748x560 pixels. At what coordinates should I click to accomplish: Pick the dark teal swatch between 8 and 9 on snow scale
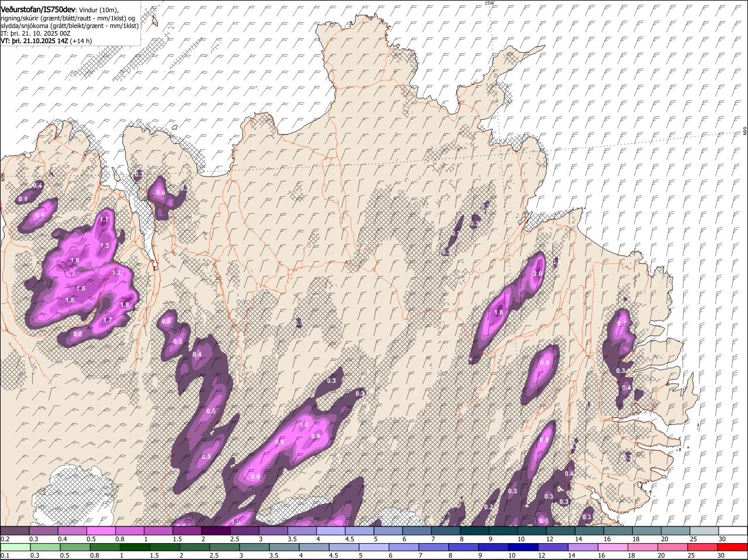click(475, 531)
